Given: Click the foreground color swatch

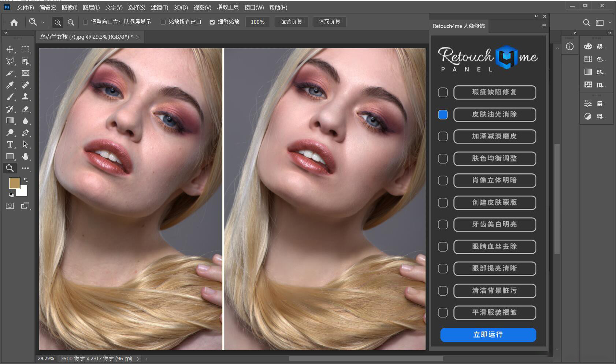Looking at the screenshot, I should (14, 183).
